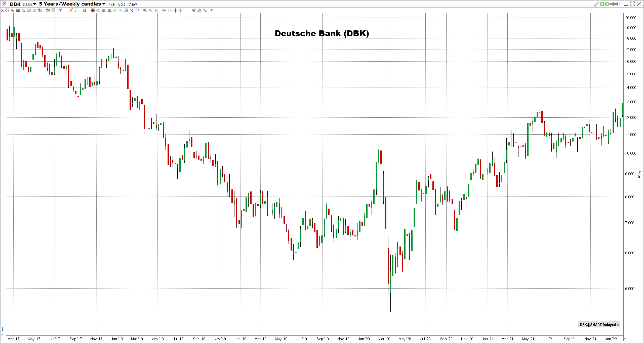This screenshot has height=343, width=644.
Task: Change bar type with blue bars icon
Action: pos(76,10)
